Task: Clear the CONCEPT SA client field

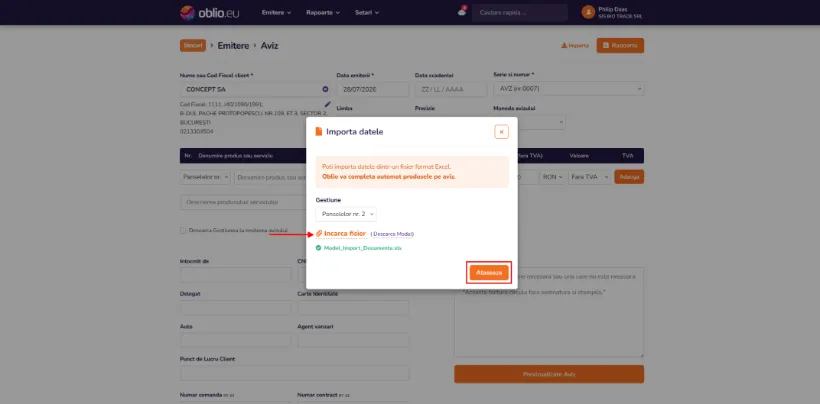Action: [325, 89]
